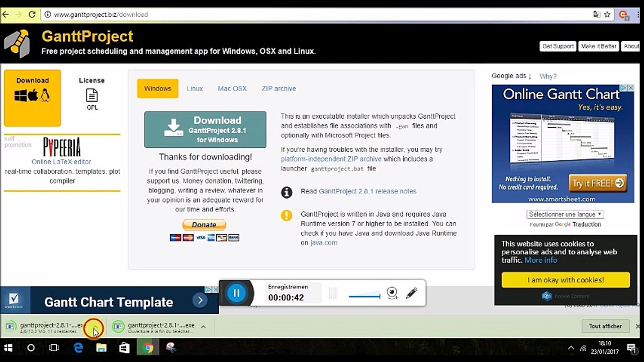Open the orange extension icon in Chrome toolbar

point(624,15)
